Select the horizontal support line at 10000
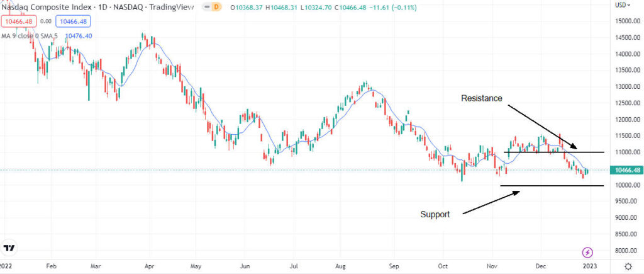The height and width of the screenshot is (274, 644). (x=552, y=186)
